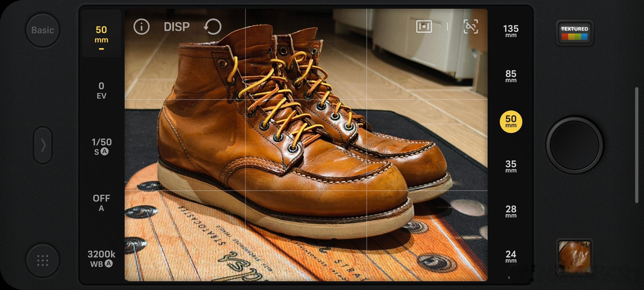This screenshot has width=644, height=290.
Task: Click the vertical slider bar at right edge
Action: (637, 145)
